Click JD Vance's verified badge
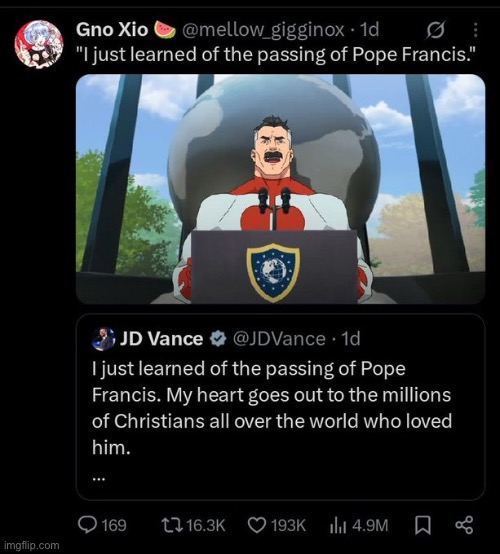Viewport: 500px width, 554px height. pos(218,339)
